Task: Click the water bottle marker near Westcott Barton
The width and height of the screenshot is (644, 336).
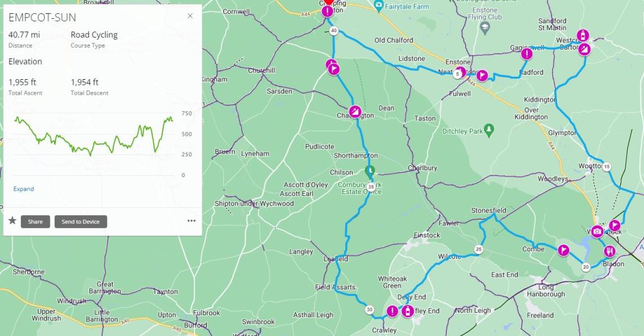Action: click(x=582, y=36)
